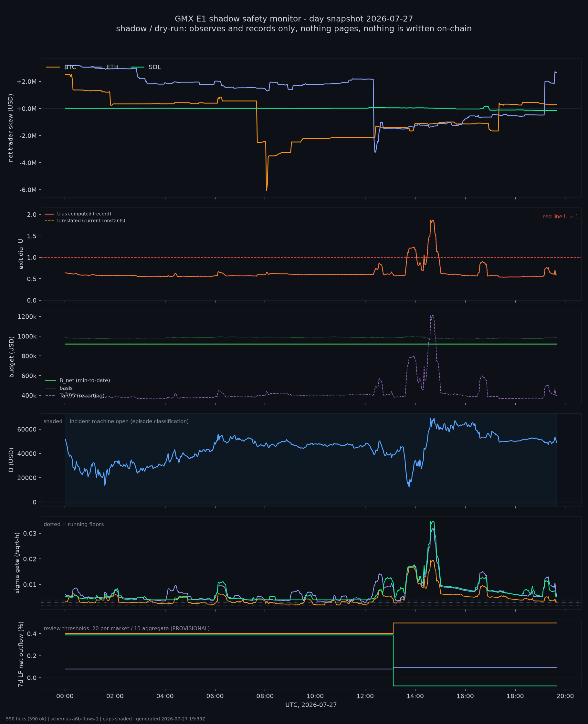This screenshot has height=724, width=588.
Task: Click the ETH legend entry
Action: pyautogui.click(x=103, y=67)
